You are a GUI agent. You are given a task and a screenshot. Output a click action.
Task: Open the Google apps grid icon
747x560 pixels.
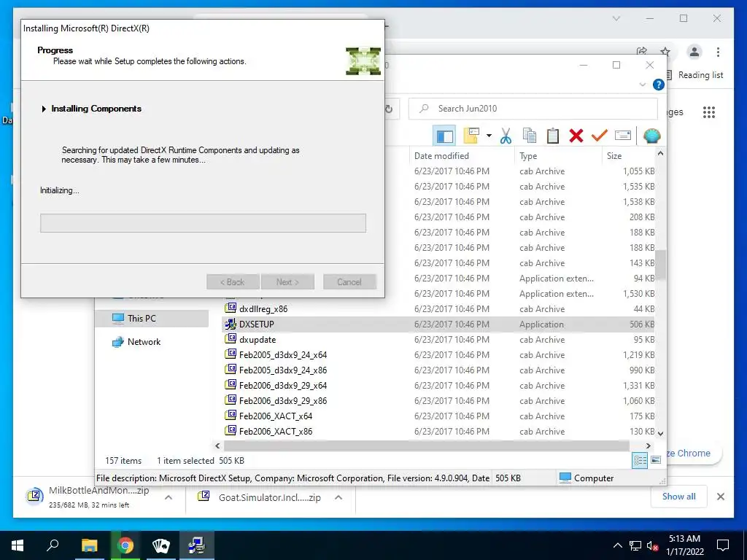(709, 112)
